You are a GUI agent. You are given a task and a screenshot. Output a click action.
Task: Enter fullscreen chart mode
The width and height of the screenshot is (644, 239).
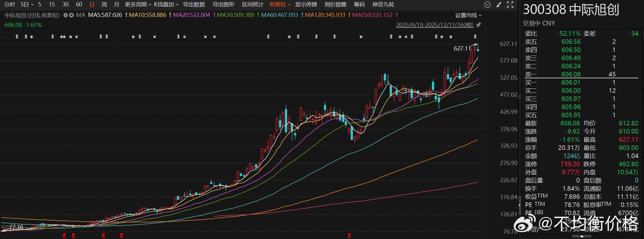(510, 5)
